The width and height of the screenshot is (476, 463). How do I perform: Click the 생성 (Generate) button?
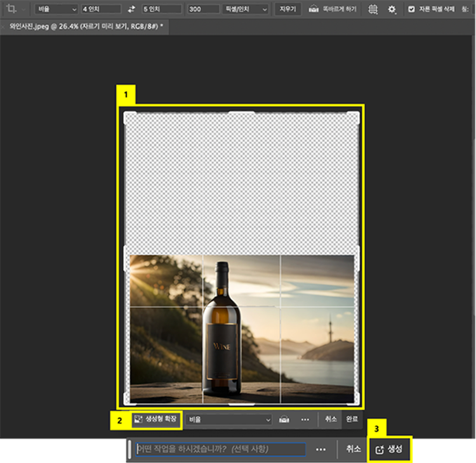click(390, 449)
